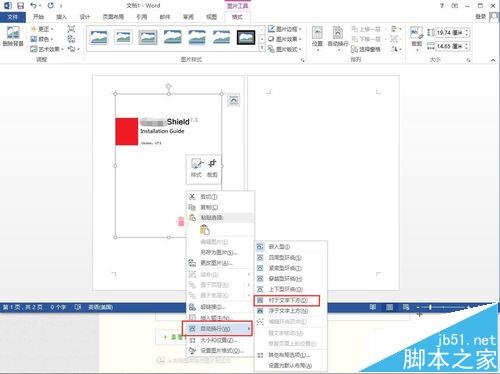Open Wrap Text (自动换行) submenu in context menu
Screen dimensions: 500x374
[x=217, y=329]
